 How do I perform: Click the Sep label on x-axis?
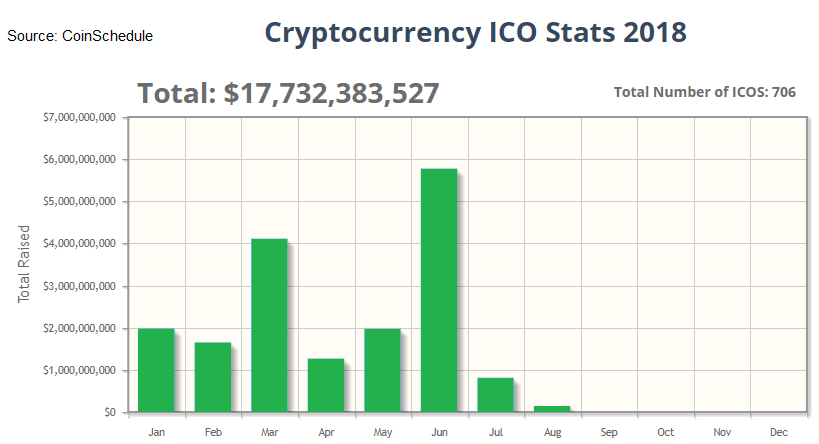(609, 432)
